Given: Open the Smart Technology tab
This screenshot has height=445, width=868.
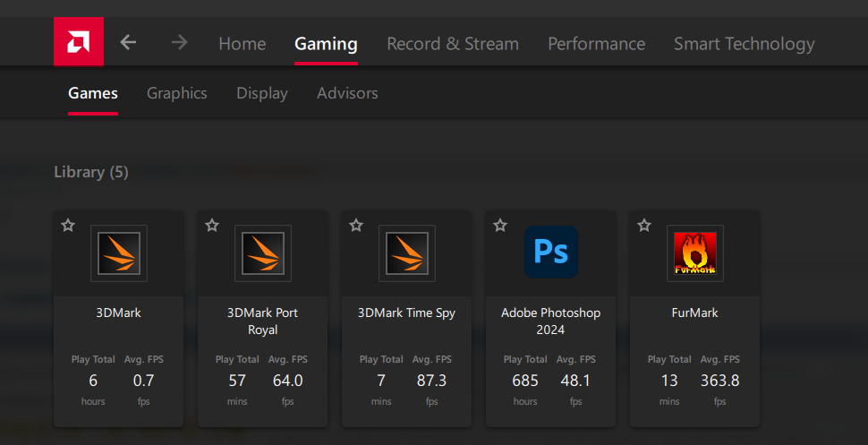Looking at the screenshot, I should click(744, 44).
